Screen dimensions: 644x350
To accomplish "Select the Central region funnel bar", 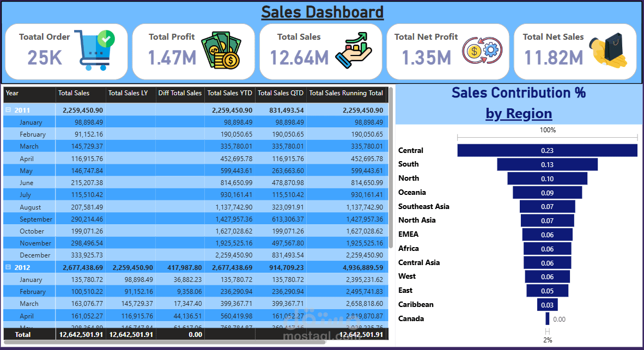I will click(x=547, y=150).
